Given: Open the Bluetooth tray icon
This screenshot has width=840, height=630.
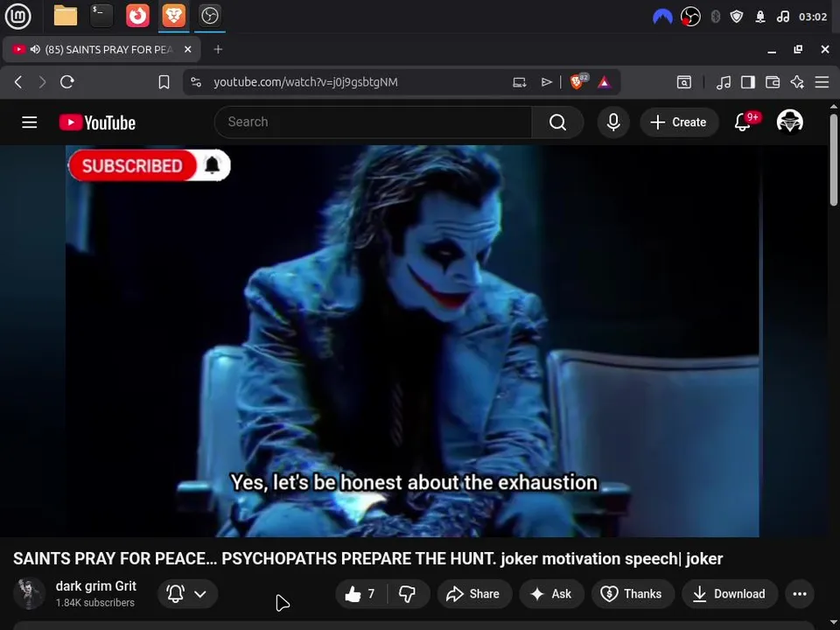Looking at the screenshot, I should [715, 17].
